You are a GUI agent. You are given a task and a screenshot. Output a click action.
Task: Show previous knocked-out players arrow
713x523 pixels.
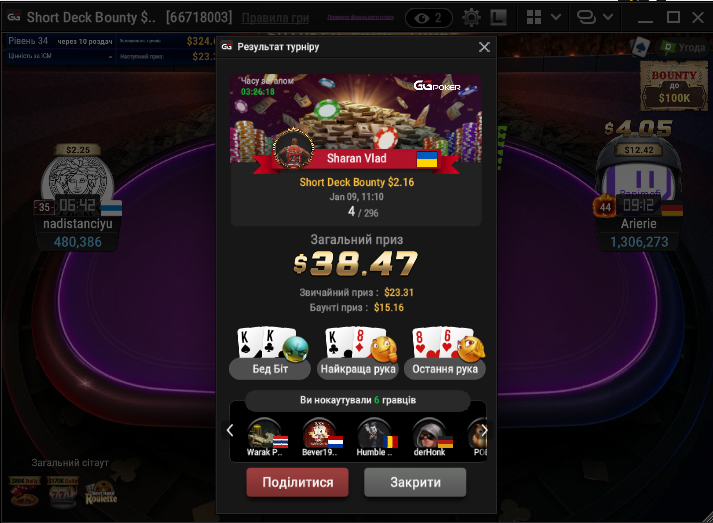pyautogui.click(x=230, y=430)
